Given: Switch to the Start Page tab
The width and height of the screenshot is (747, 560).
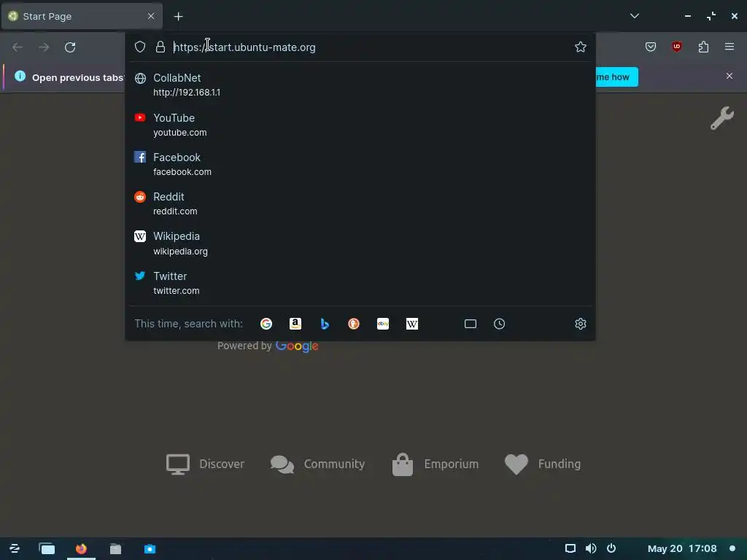Looking at the screenshot, I should pos(82,16).
